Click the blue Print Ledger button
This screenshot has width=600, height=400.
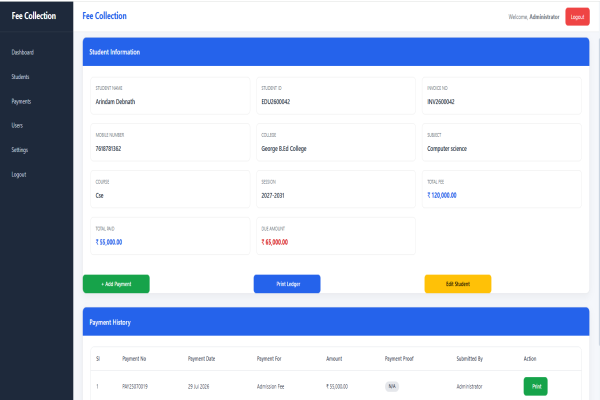(287, 284)
